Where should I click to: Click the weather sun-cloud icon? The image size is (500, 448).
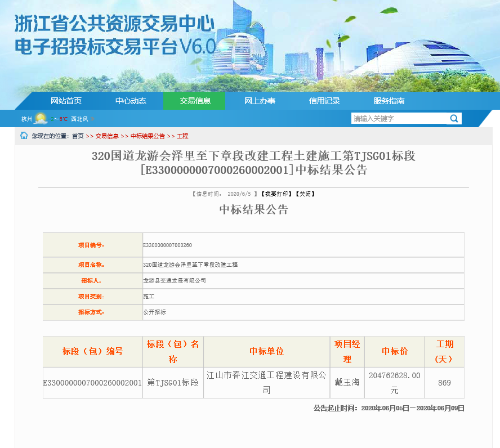(41, 119)
